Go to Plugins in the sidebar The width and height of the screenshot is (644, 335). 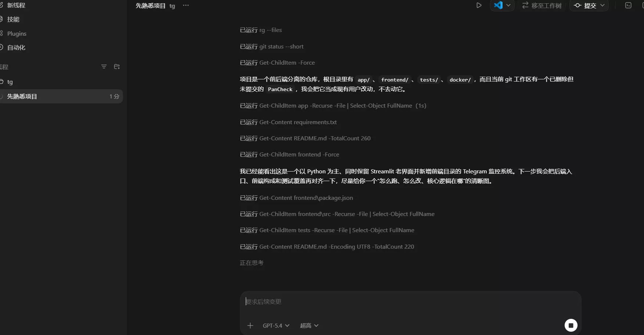click(x=17, y=33)
